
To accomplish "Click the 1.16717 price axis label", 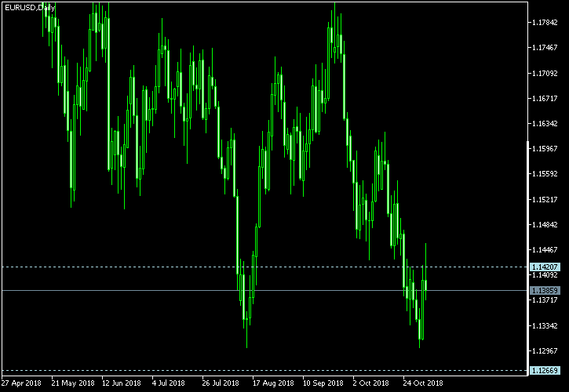I will pyautogui.click(x=545, y=98).
